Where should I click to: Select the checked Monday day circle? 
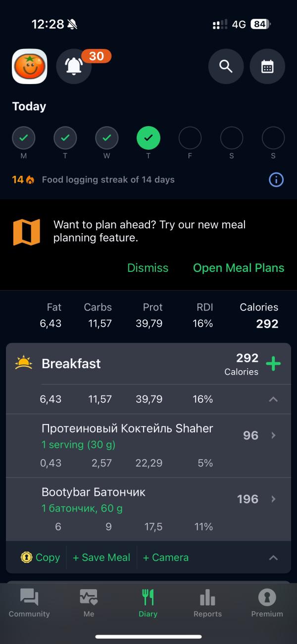click(24, 138)
